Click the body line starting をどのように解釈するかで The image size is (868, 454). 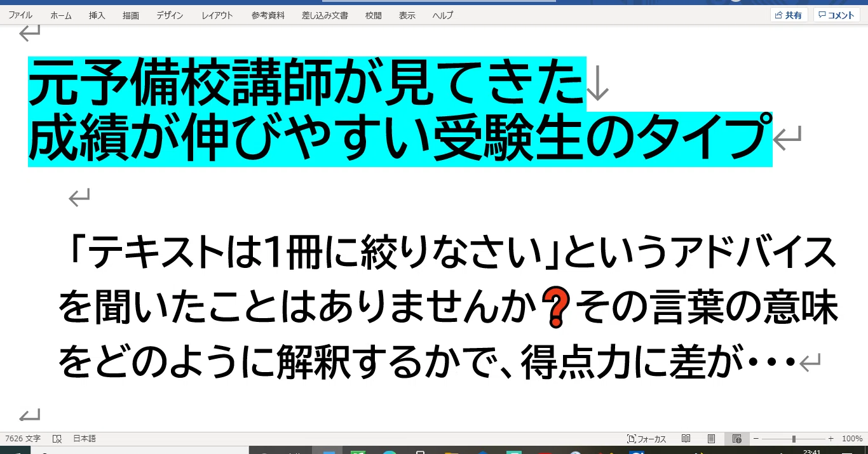click(x=427, y=363)
